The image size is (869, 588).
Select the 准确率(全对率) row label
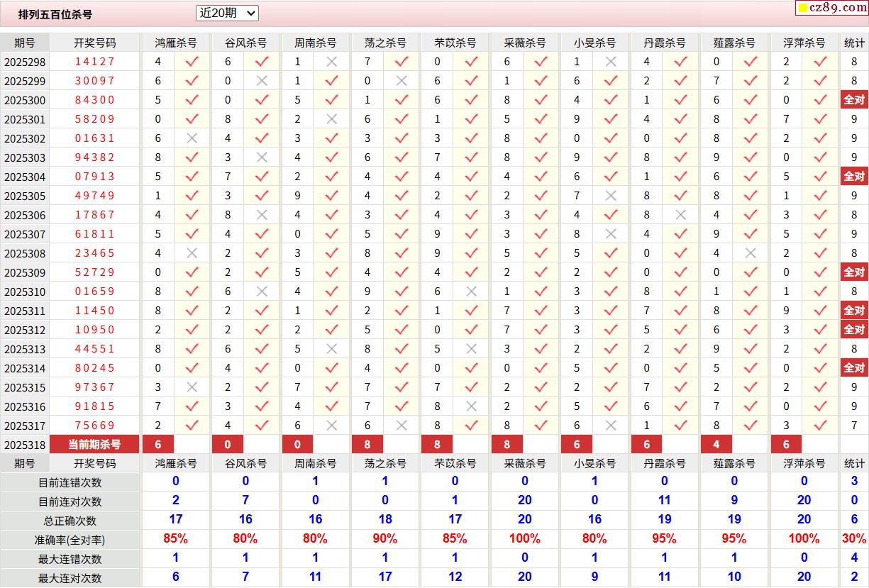[70, 540]
